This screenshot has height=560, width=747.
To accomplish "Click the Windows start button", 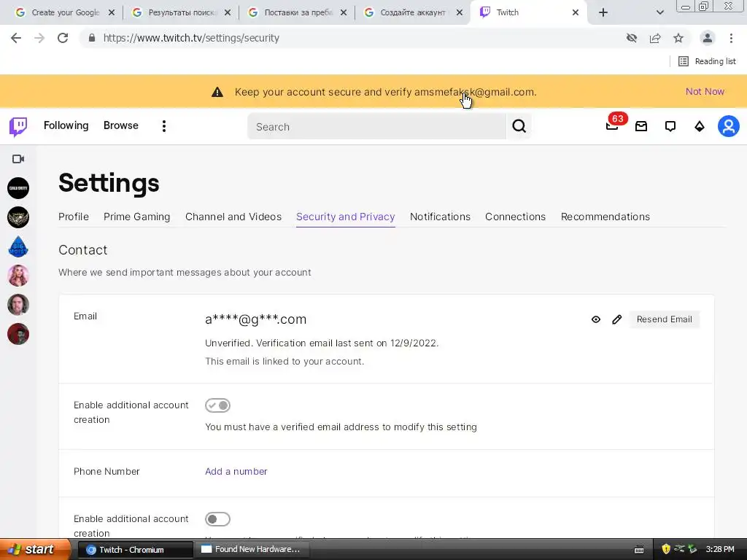I will pyautogui.click(x=34, y=549).
